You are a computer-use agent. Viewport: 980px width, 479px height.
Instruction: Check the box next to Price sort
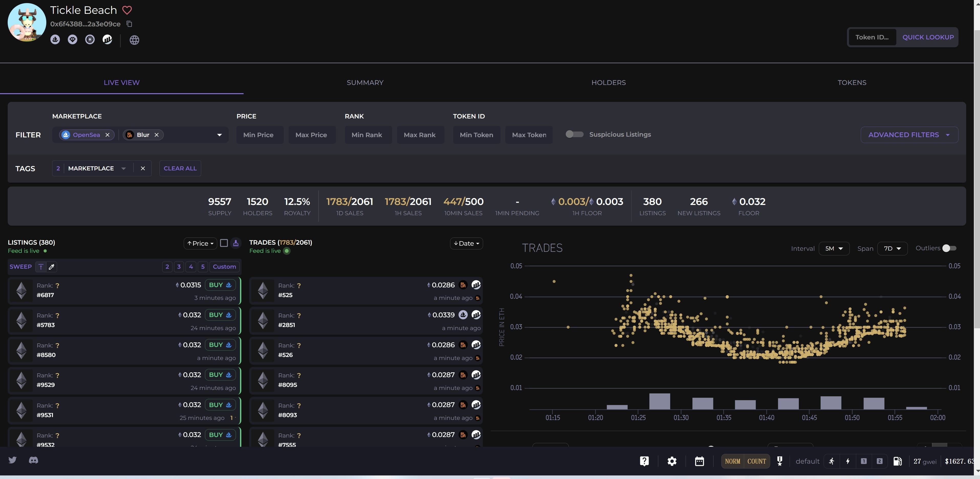[x=224, y=243]
